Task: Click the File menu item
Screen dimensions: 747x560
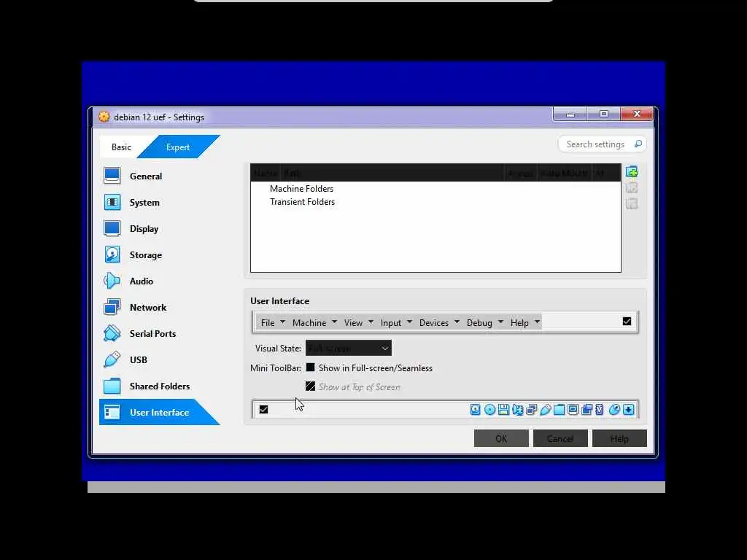Action: (x=268, y=323)
